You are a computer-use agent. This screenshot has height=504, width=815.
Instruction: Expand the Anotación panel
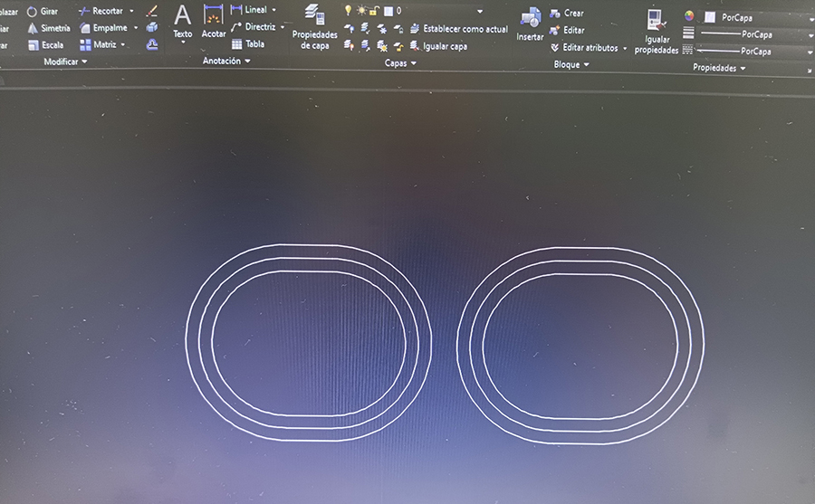[x=225, y=62]
